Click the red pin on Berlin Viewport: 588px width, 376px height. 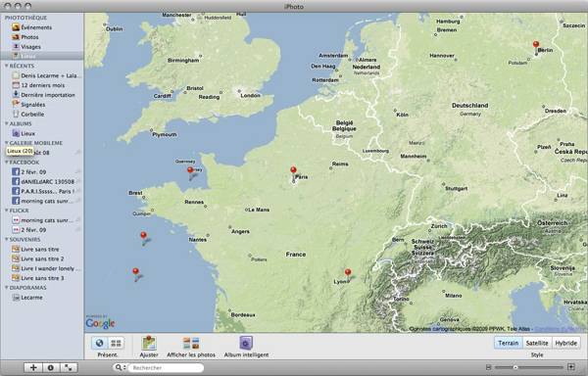[x=536, y=45]
